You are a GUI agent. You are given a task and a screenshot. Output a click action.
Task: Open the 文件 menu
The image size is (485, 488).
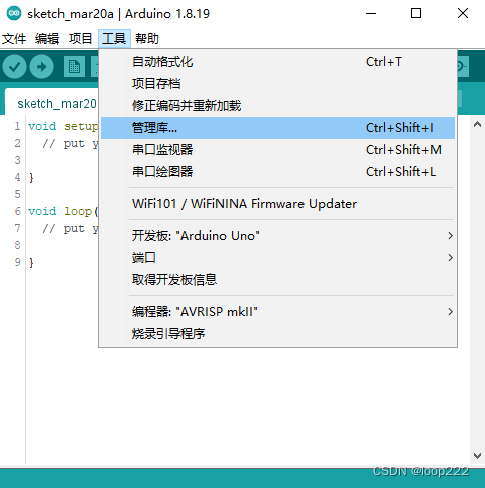pyautogui.click(x=14, y=38)
